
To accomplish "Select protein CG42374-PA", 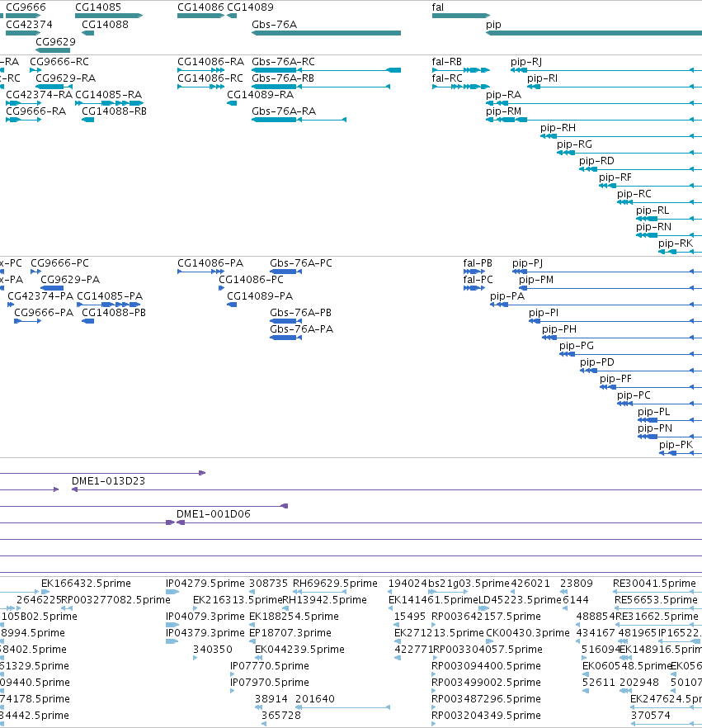I will 40,296.
